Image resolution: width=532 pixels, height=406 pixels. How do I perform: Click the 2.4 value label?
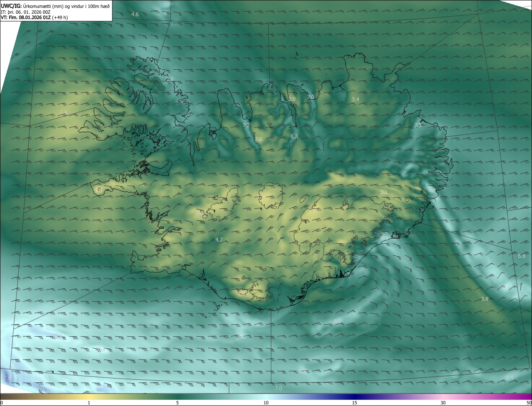pyautogui.click(x=63, y=112)
